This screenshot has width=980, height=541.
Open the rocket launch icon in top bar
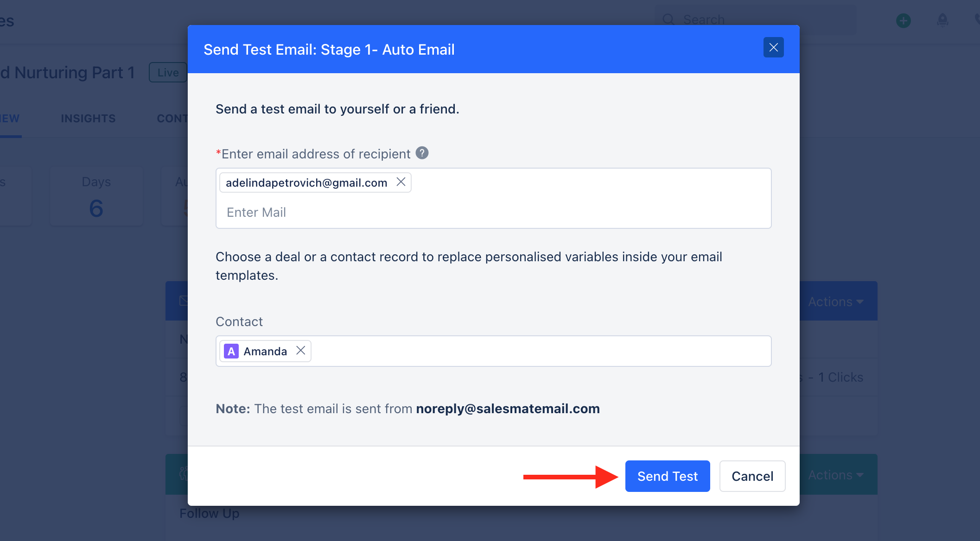tap(942, 20)
